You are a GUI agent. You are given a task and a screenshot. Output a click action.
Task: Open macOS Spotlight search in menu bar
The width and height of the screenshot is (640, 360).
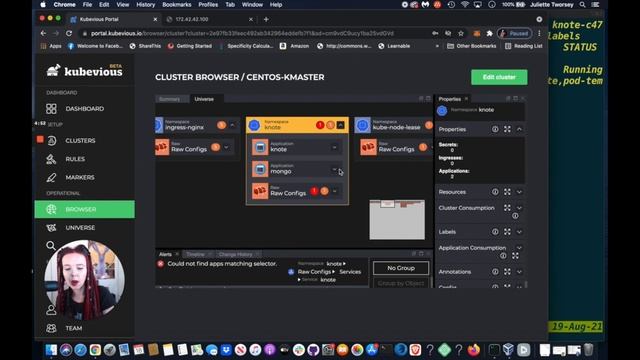[582, 4]
